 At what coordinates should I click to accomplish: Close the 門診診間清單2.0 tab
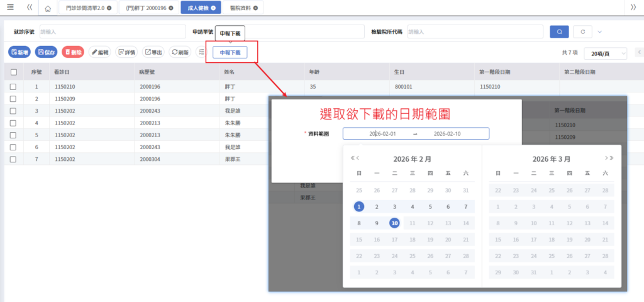click(109, 8)
